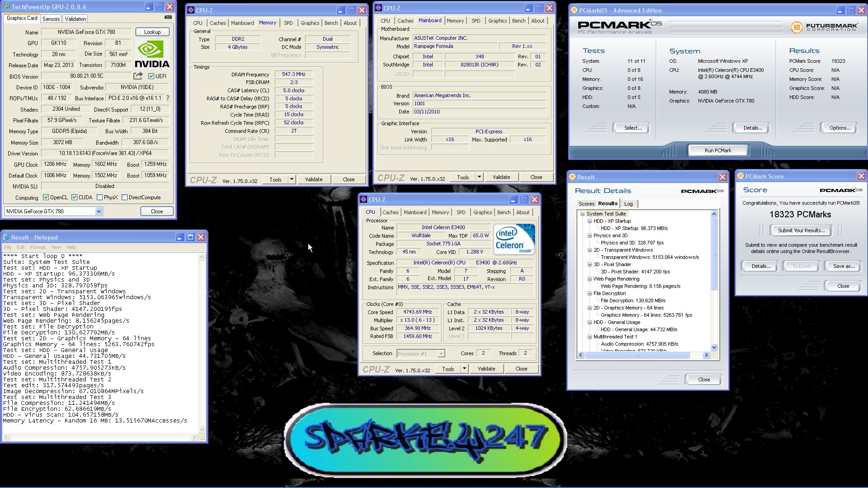Screen dimensions: 868x488
Task: Click the GPU-Z screenshot camera icon
Action: [x=168, y=18]
